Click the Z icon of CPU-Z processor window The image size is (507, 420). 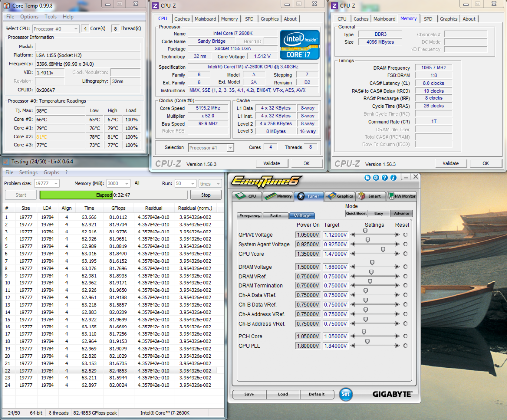(155, 6)
